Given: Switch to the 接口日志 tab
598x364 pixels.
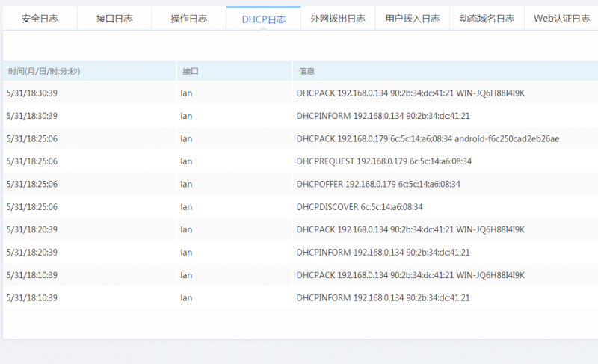Looking at the screenshot, I should tap(114, 18).
